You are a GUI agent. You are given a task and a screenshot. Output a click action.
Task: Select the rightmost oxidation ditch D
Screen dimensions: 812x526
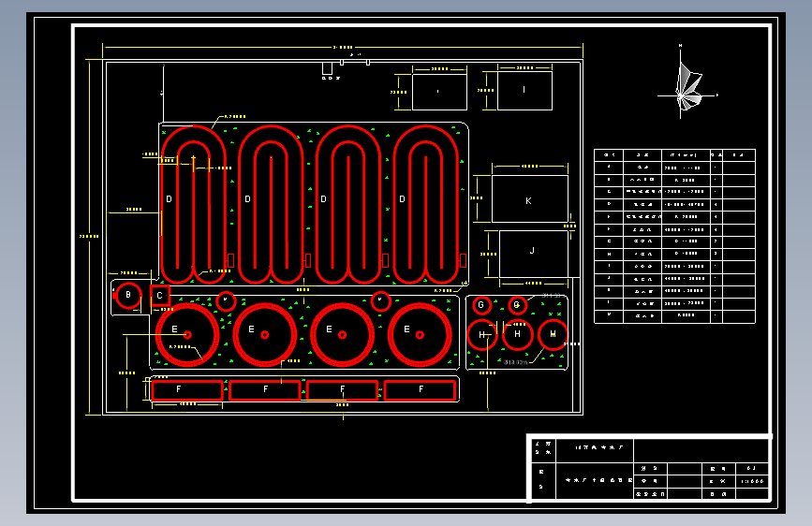tap(426, 204)
